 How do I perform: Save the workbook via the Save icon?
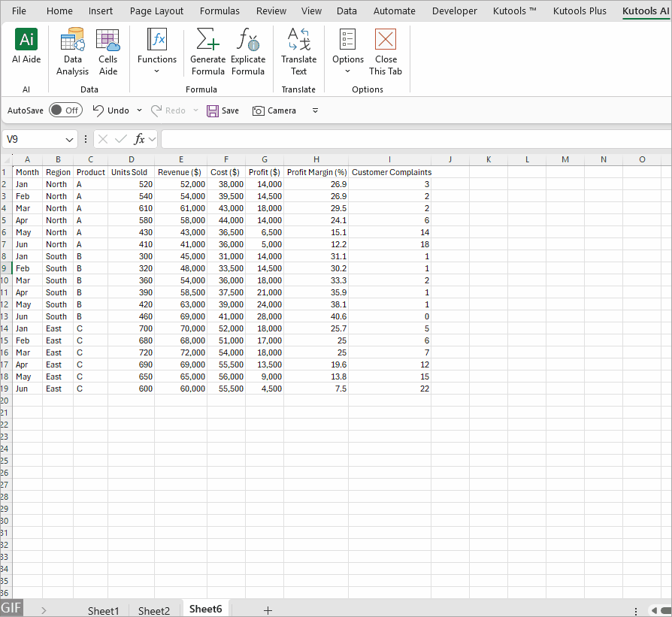click(223, 110)
